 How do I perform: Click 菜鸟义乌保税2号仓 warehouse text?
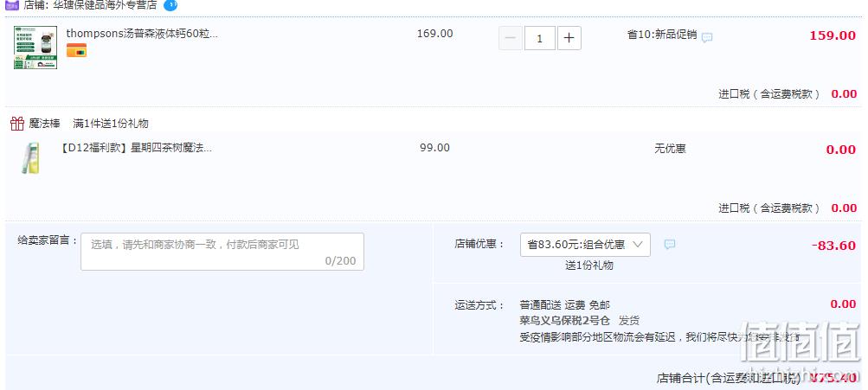point(564,320)
